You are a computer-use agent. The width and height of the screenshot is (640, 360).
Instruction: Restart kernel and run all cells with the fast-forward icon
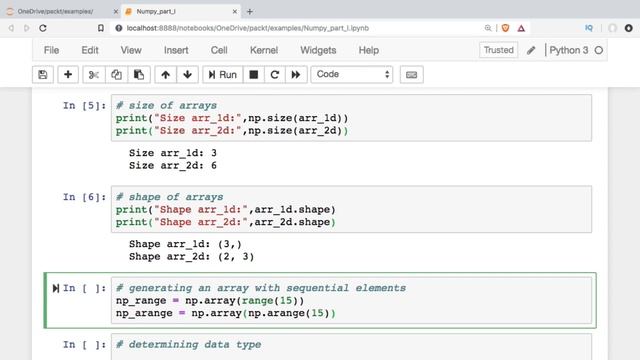click(296, 75)
